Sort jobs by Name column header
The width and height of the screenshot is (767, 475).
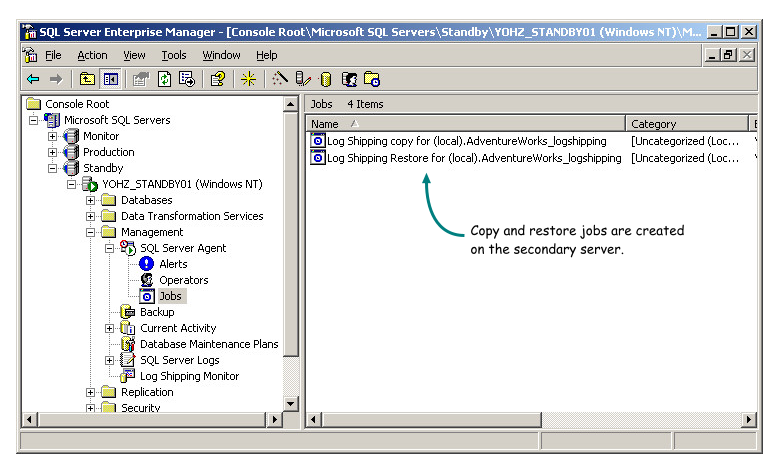point(466,124)
